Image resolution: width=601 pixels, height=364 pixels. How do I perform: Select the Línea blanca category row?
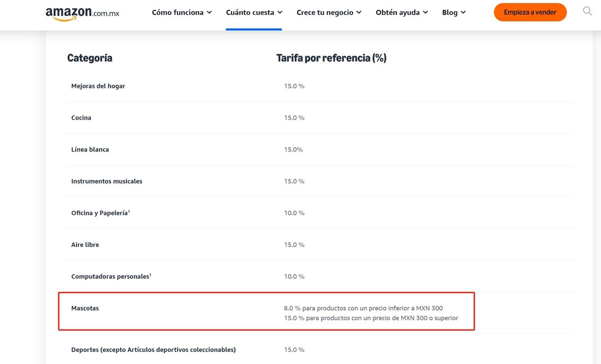(x=320, y=149)
